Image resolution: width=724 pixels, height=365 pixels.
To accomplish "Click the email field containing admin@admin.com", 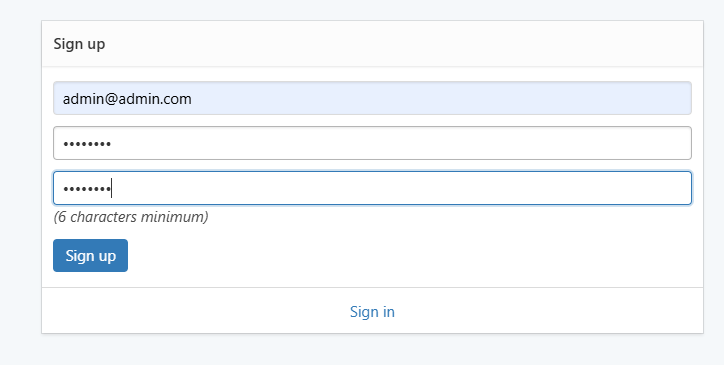I will [x=372, y=98].
